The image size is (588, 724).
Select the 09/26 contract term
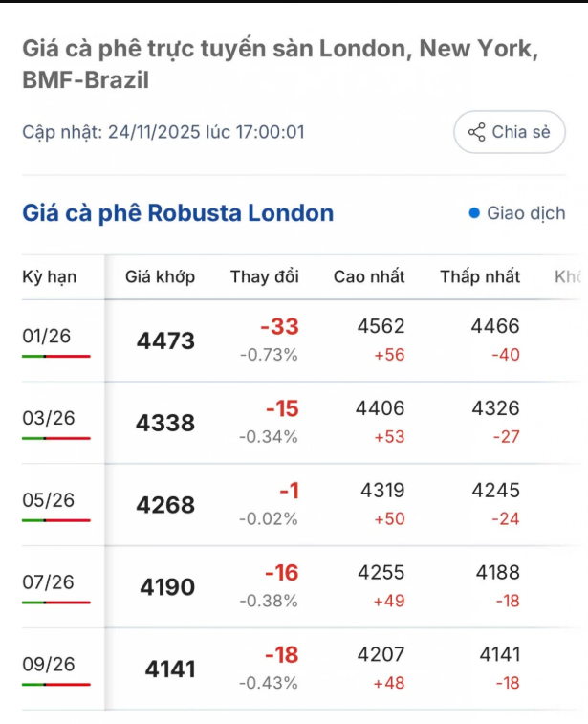(48, 665)
